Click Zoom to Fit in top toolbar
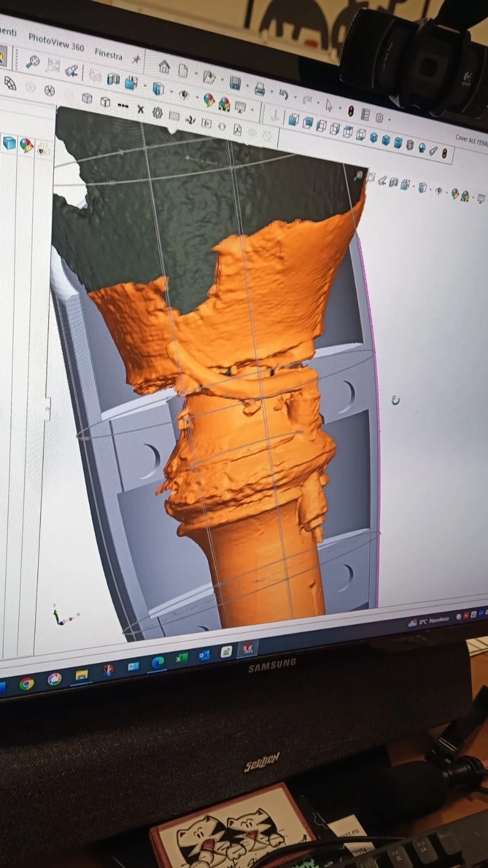Viewport: 488px width, 868px height. point(33,61)
